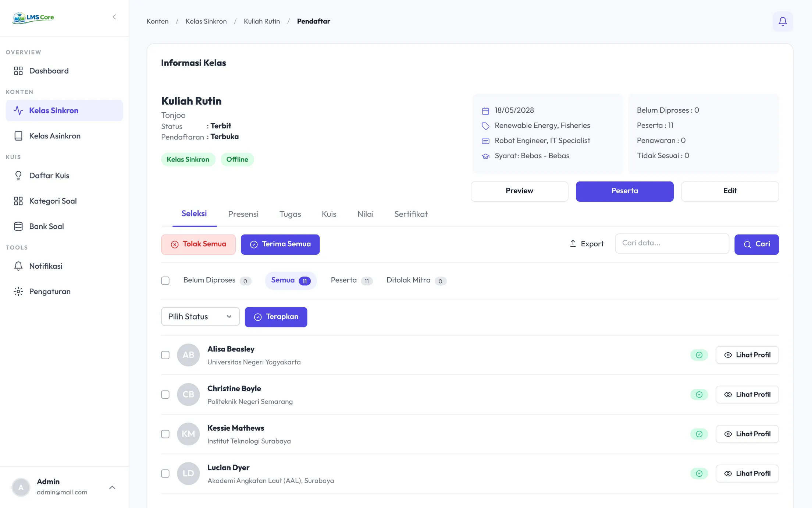Viewport: 812px width, 508px height.
Task: View Lucian Dyer's profile
Action: tap(747, 473)
